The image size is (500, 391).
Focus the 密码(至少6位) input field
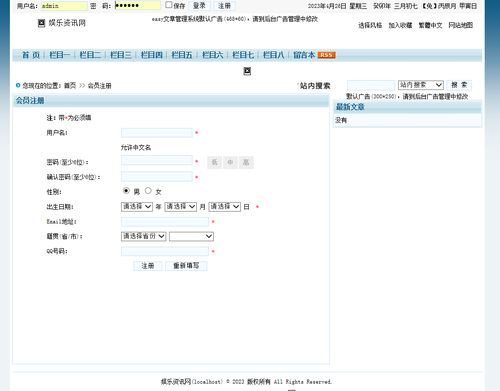coord(157,160)
